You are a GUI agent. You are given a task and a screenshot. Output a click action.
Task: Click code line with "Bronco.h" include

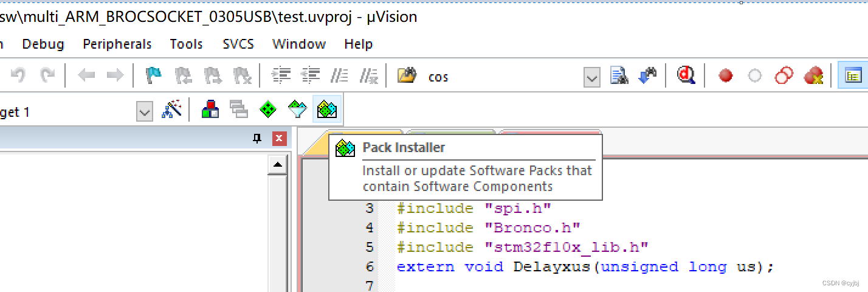489,228
